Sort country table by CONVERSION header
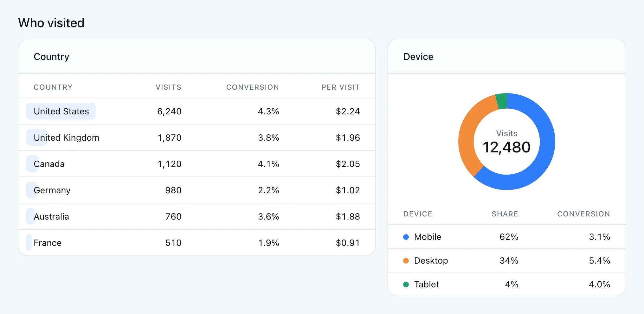 click(x=253, y=87)
